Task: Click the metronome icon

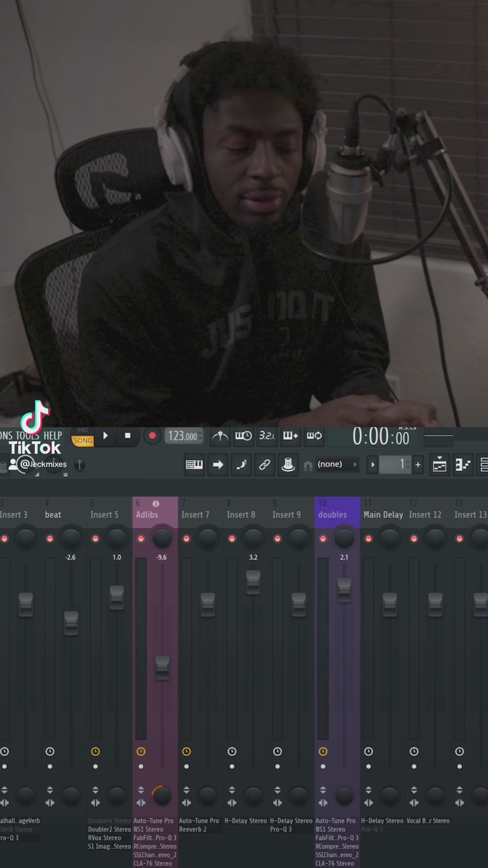Action: pyautogui.click(x=220, y=436)
